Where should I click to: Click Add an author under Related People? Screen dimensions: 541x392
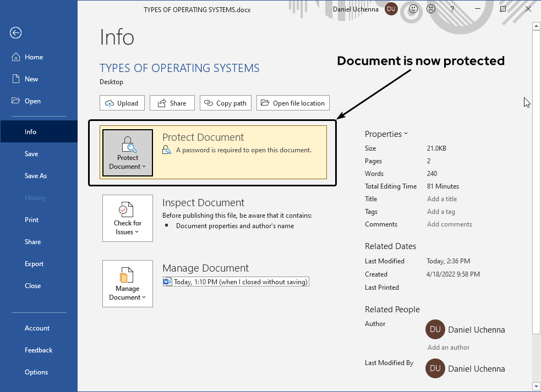(x=448, y=347)
